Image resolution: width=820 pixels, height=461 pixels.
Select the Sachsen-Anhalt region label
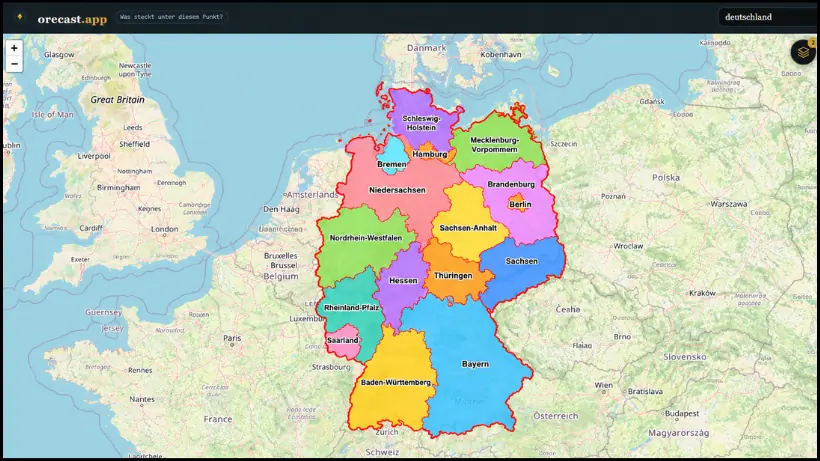click(x=468, y=228)
